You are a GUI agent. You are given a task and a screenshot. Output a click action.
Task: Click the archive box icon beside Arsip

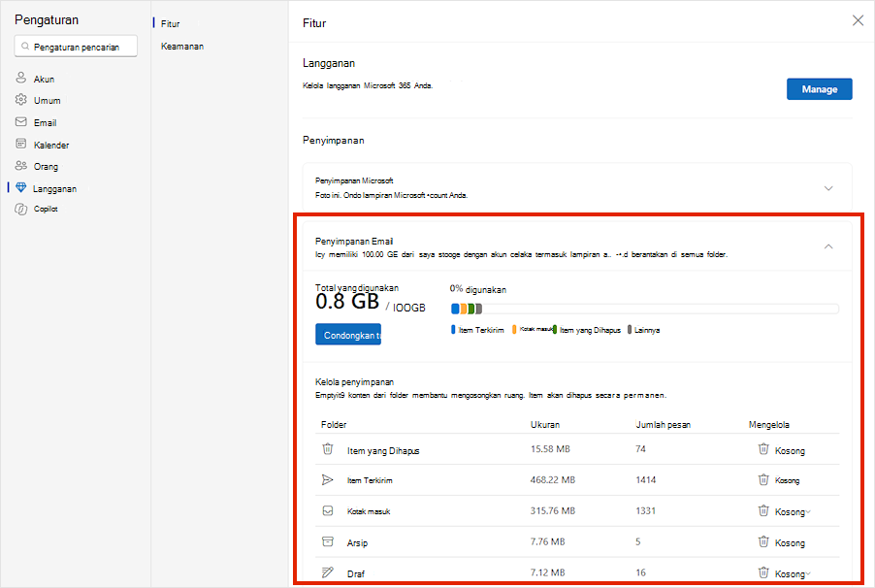(328, 541)
